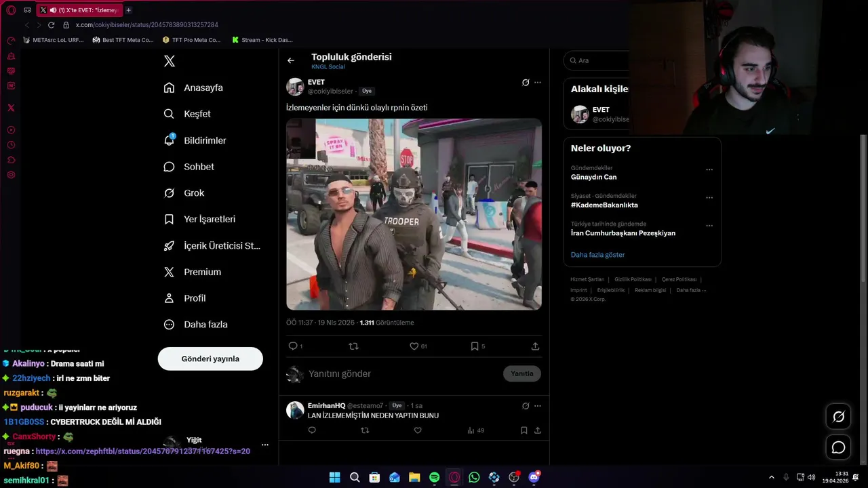The width and height of the screenshot is (868, 488).
Task: Open Spotify from taskbar
Action: pyautogui.click(x=435, y=477)
